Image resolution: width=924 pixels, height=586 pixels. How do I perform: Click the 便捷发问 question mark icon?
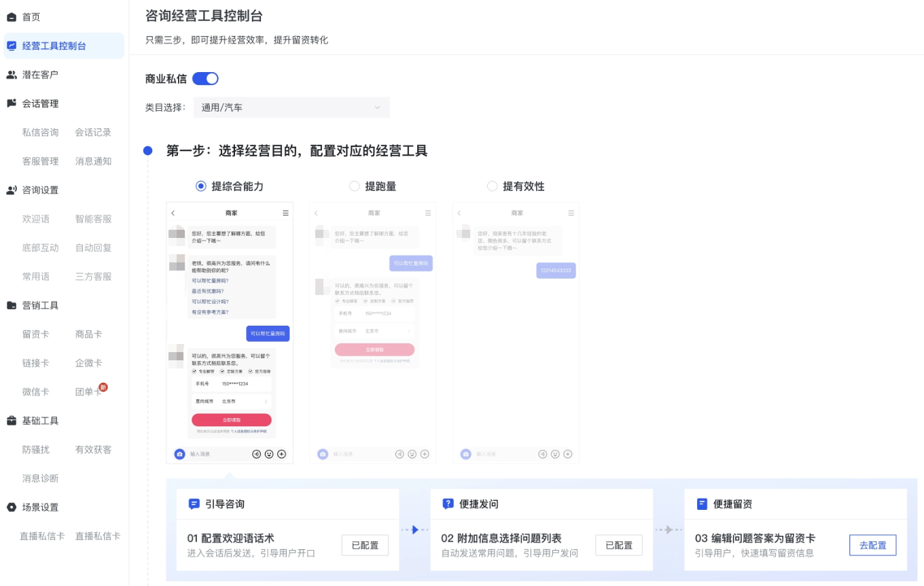[448, 504]
